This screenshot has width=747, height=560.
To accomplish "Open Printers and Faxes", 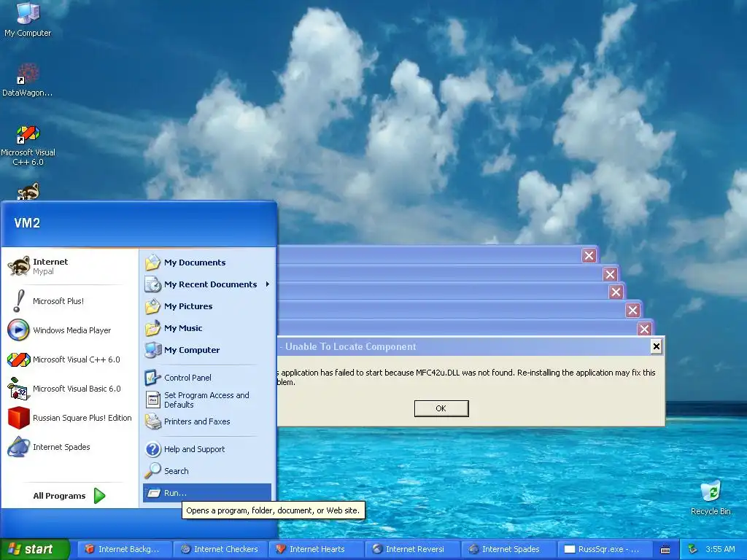I will [207, 421].
